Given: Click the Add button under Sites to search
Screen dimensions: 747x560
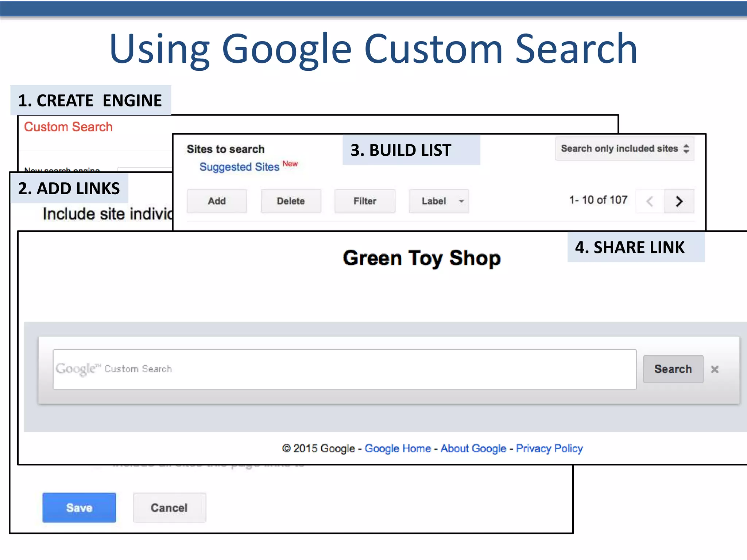Looking at the screenshot, I should coord(217,201).
